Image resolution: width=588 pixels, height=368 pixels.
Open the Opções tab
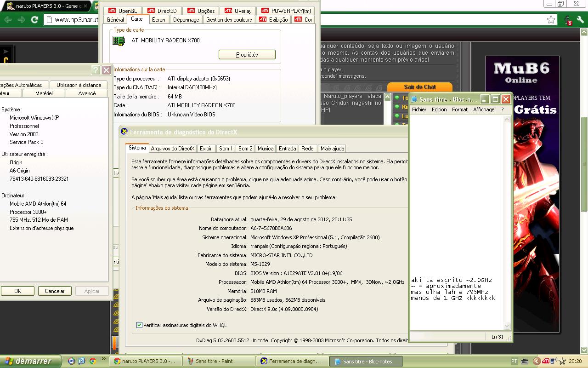pyautogui.click(x=201, y=11)
